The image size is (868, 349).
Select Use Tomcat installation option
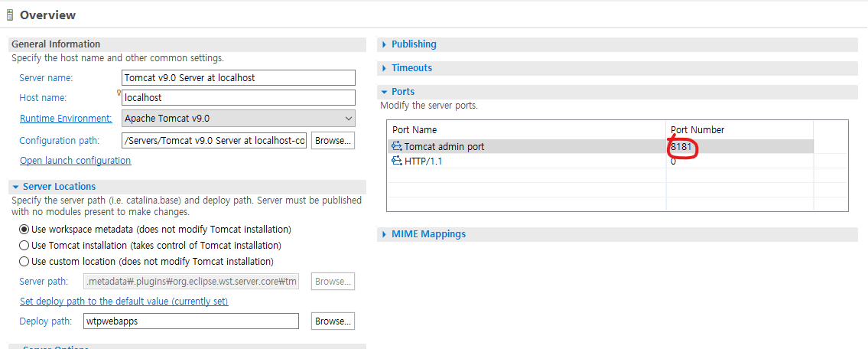(x=24, y=245)
